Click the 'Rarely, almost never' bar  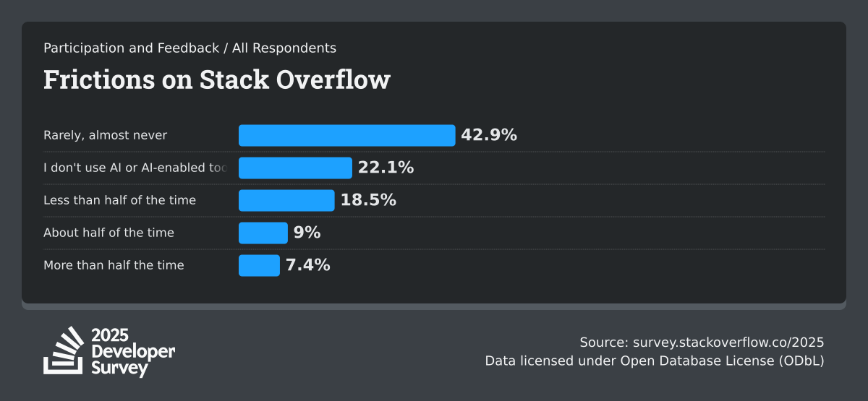(346, 135)
